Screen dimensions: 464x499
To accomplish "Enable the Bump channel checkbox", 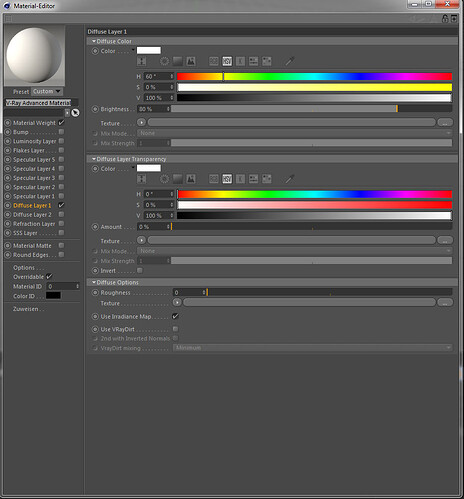I will [61, 132].
